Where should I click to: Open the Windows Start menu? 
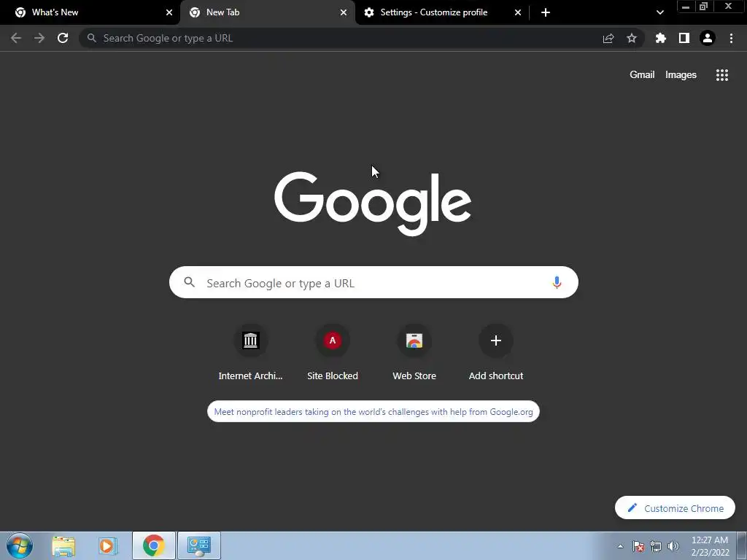pyautogui.click(x=20, y=545)
